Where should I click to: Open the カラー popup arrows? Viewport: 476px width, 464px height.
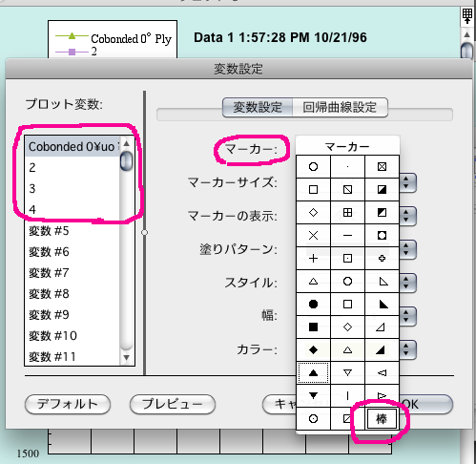tap(407, 349)
